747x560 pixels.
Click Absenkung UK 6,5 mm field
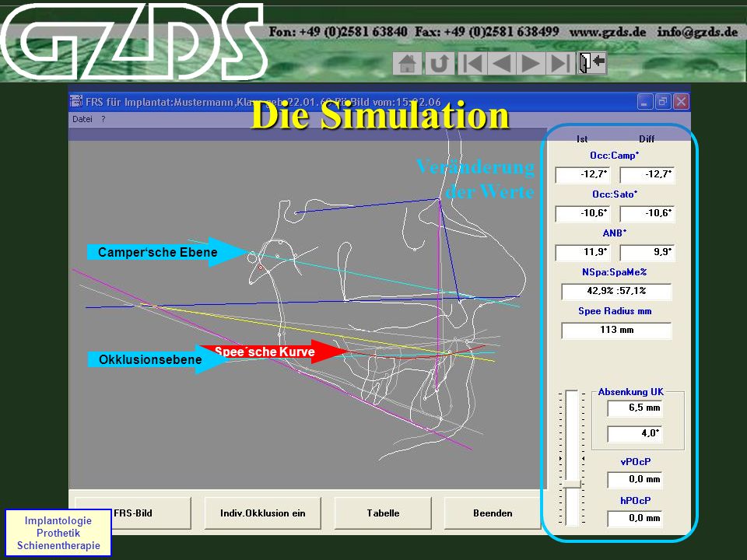coord(635,408)
